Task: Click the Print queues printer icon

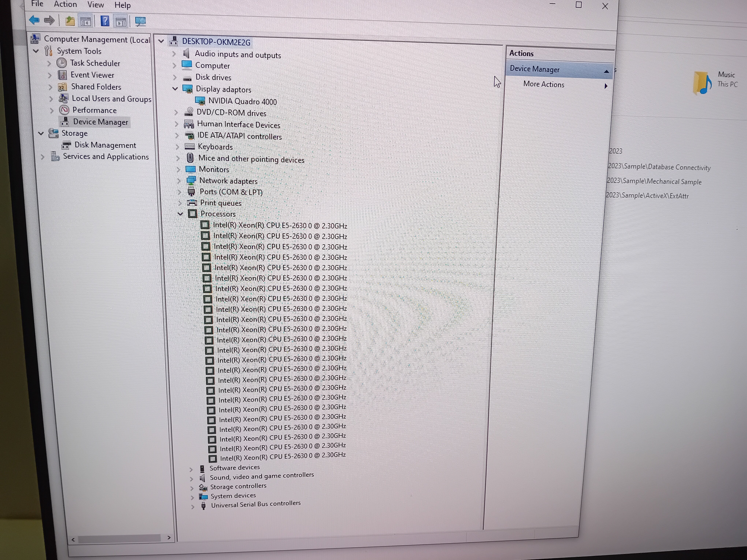Action: click(x=192, y=203)
